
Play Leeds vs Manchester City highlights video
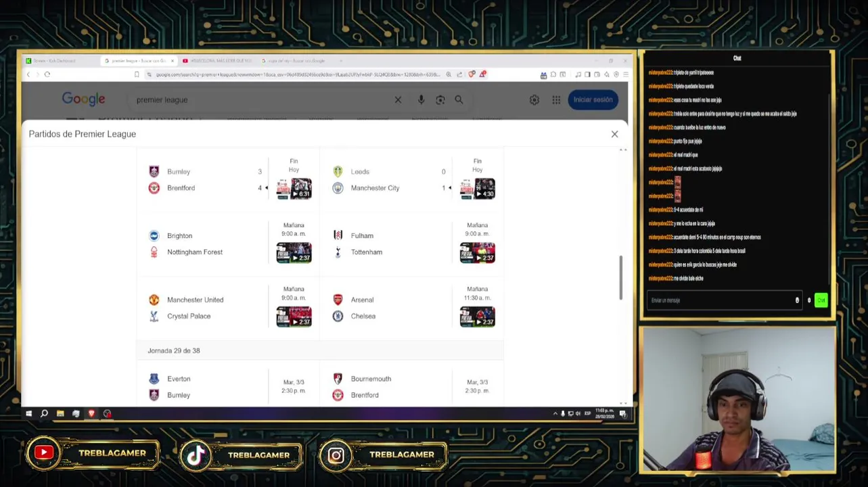pos(477,189)
